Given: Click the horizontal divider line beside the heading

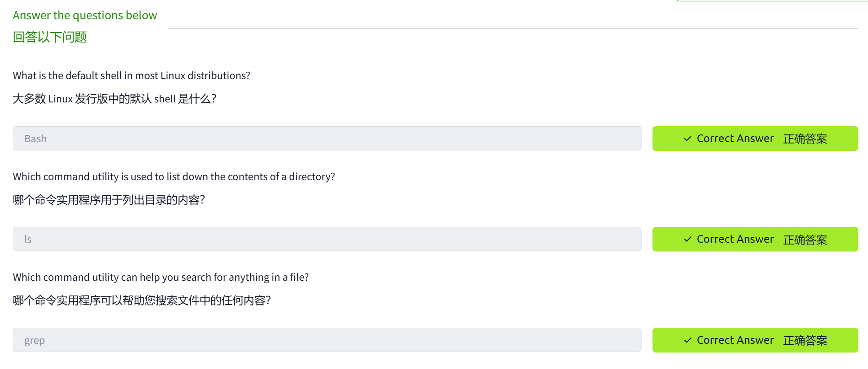Looking at the screenshot, I should 512,29.
